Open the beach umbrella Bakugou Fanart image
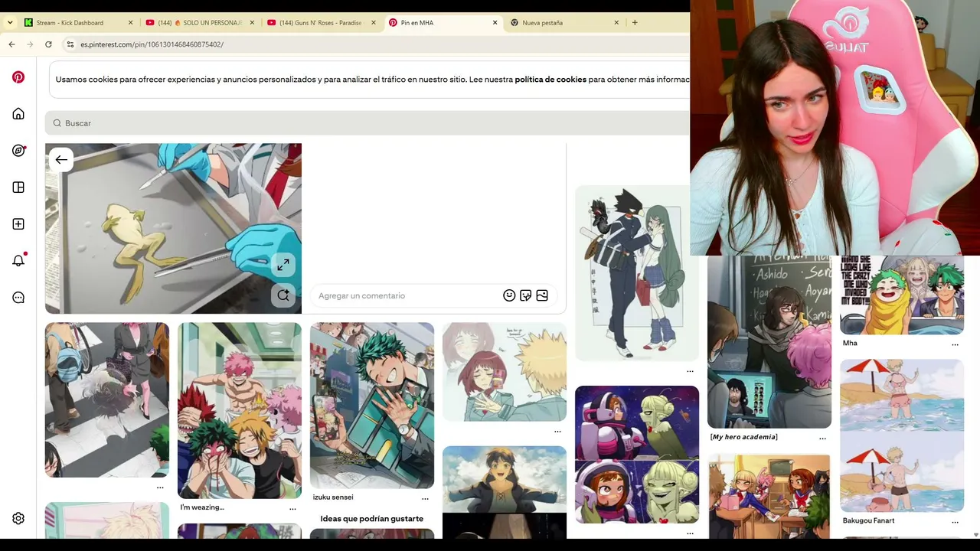Screen dimensions: 980x551 902,435
